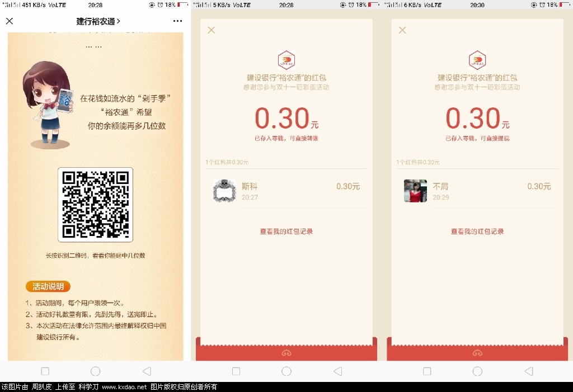The width and height of the screenshot is (573, 392).
Task: Tap the red footer emblem on the 不屑 screen
Action: coord(477,353)
